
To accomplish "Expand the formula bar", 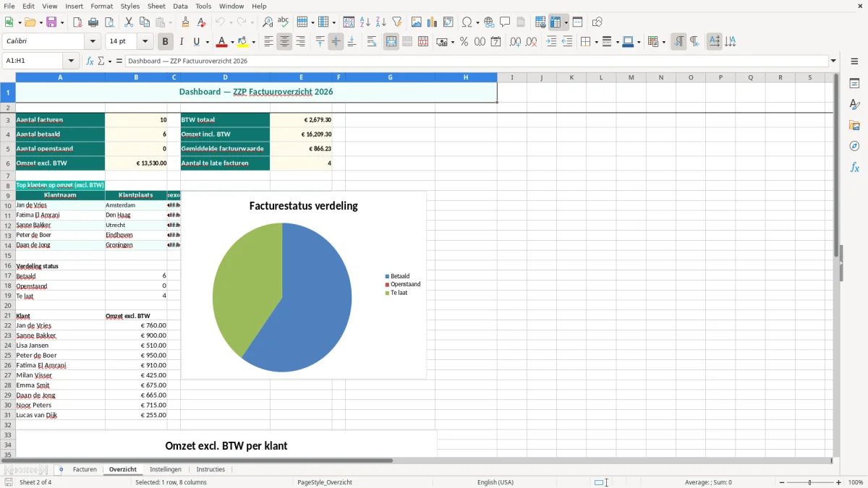I will pyautogui.click(x=833, y=61).
